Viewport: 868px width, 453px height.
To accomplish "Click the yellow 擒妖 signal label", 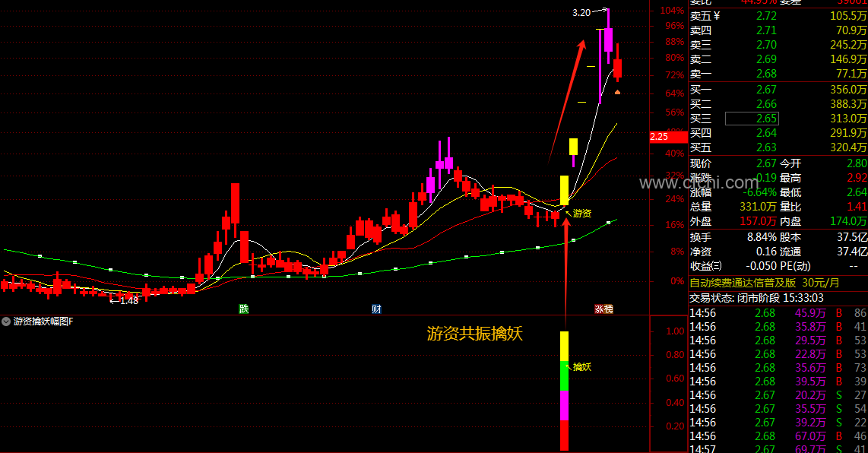I will point(581,366).
